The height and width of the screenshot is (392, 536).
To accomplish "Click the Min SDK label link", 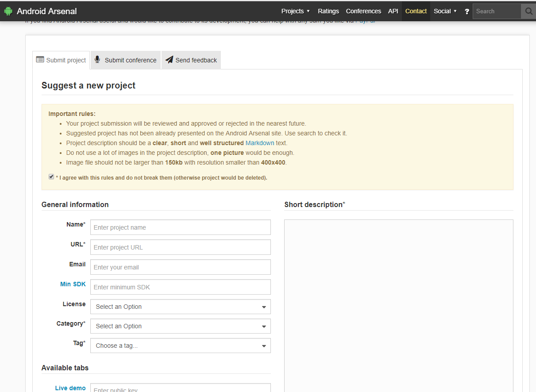I will click(73, 284).
